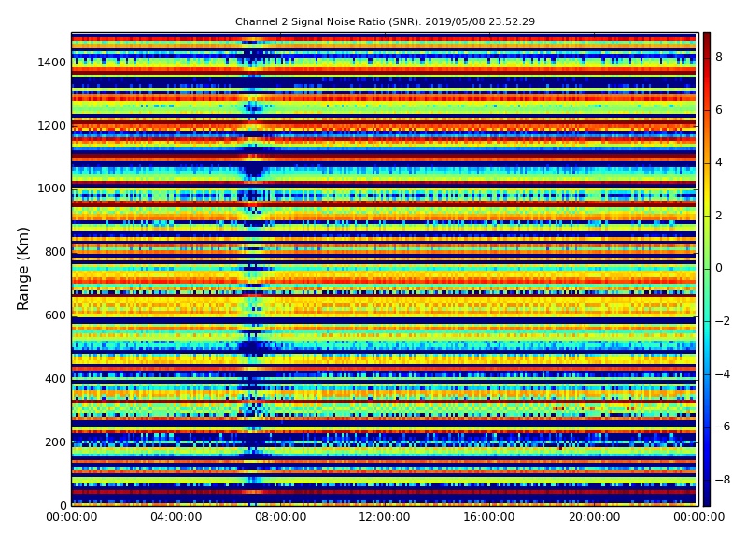Click the colorbar label 8
This screenshot has height=560, width=747.
(719, 57)
